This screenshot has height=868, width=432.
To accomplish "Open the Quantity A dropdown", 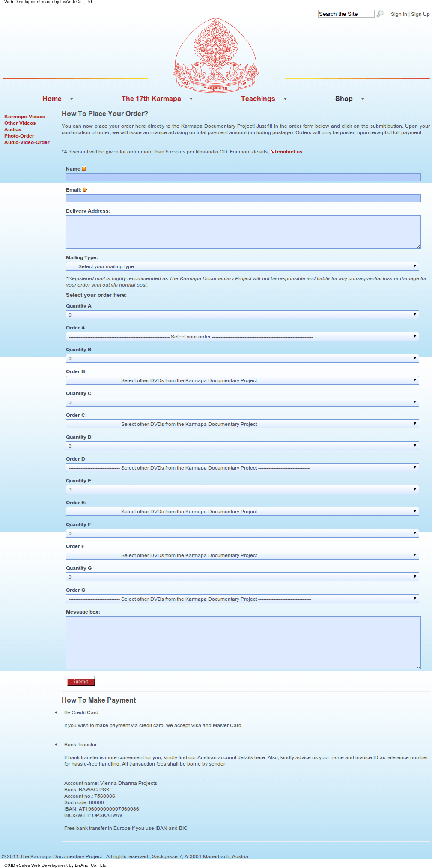I will tap(242, 315).
